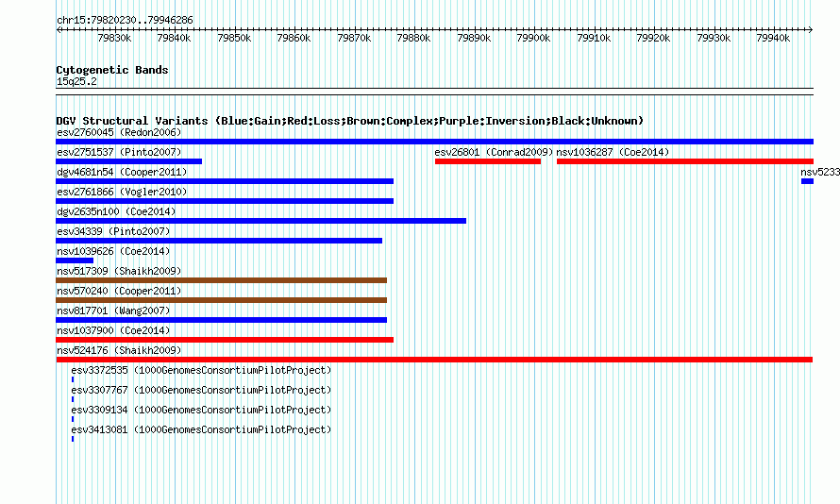Screen dimensions: 840x504
Task: Click the label esv3413081 (1000GenomesConsortiumPilotProject)
Action: click(x=201, y=429)
